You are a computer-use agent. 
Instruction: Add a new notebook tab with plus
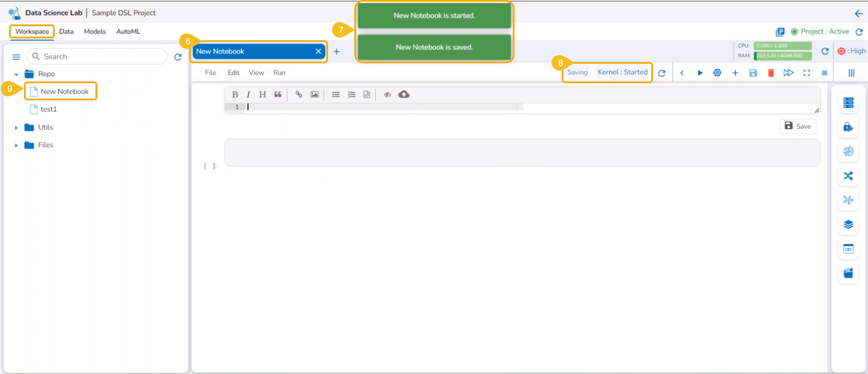click(x=336, y=52)
